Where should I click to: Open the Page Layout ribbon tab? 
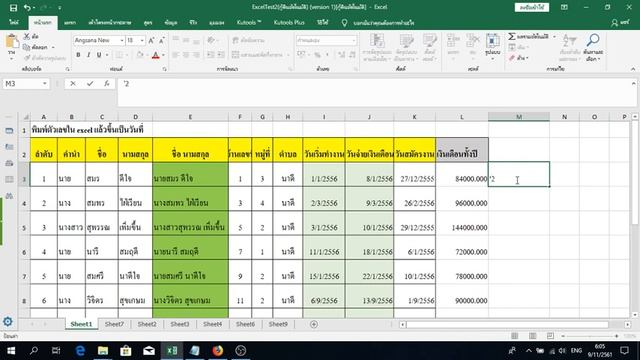click(x=109, y=23)
